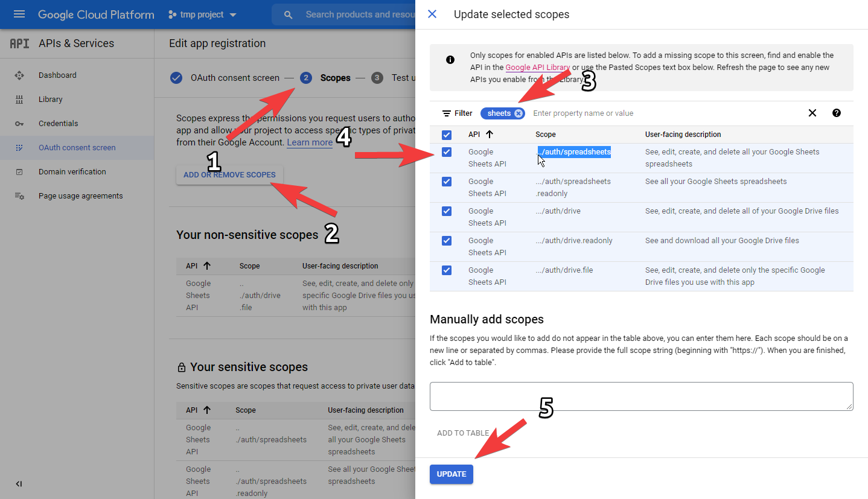The height and width of the screenshot is (499, 868).
Task: Click the UPDATE button
Action: (x=452, y=474)
